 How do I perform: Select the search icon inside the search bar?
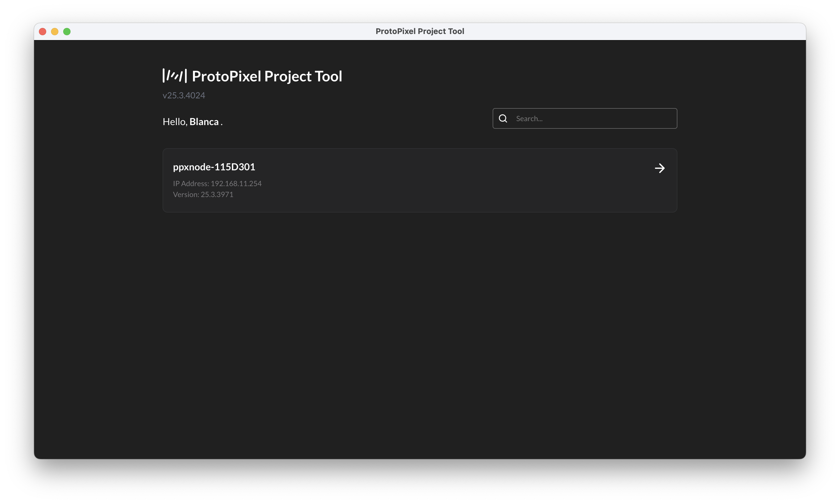(503, 118)
